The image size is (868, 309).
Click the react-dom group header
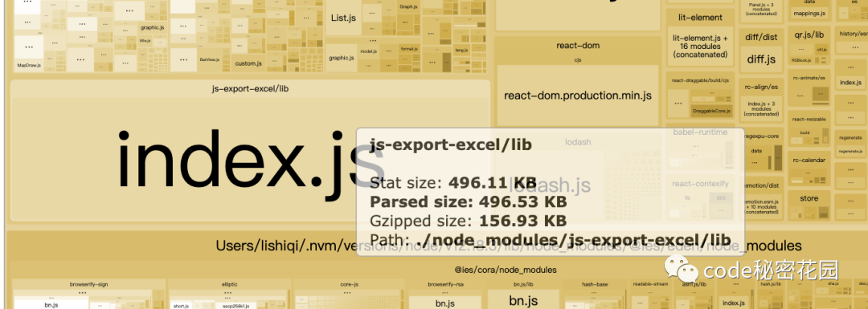point(577,45)
